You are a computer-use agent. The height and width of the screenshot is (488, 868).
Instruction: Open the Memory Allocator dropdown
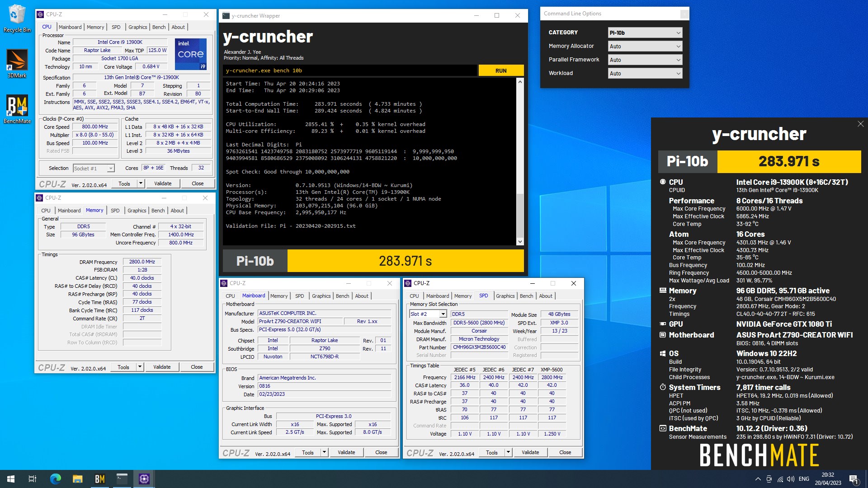[x=645, y=46]
